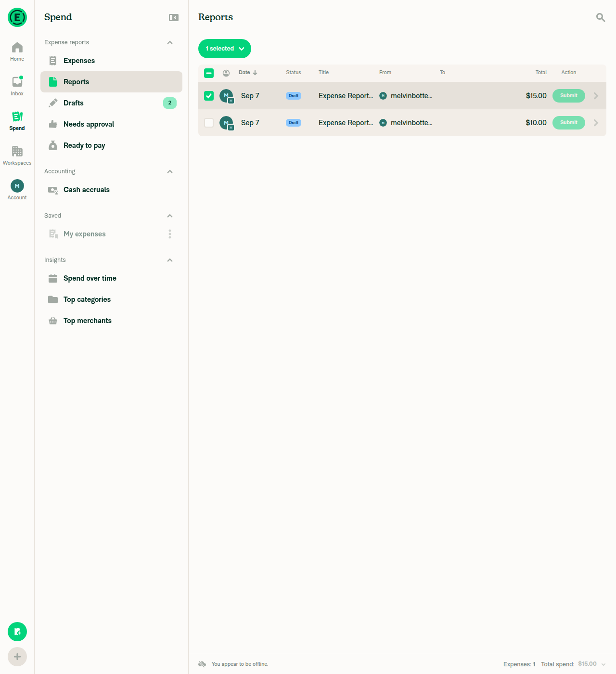Open the search magnifier icon

(601, 17)
